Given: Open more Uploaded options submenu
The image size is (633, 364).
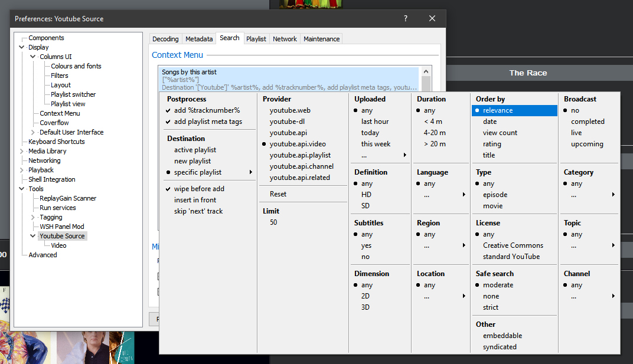Looking at the screenshot, I should coord(383,155).
